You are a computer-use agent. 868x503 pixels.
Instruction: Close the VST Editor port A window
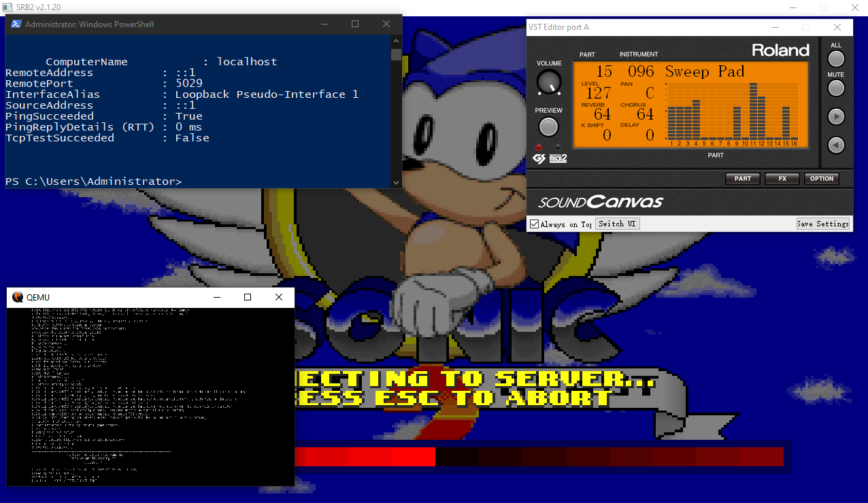(837, 27)
